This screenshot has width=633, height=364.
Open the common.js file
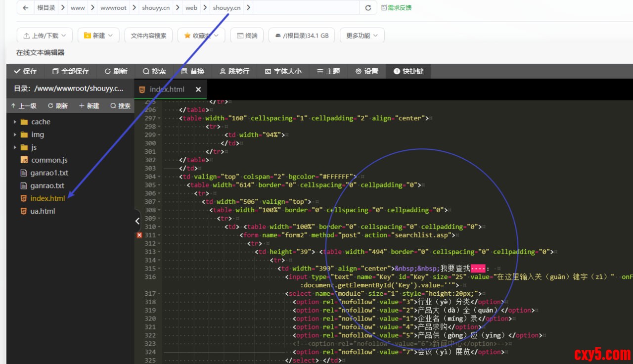[x=49, y=160]
